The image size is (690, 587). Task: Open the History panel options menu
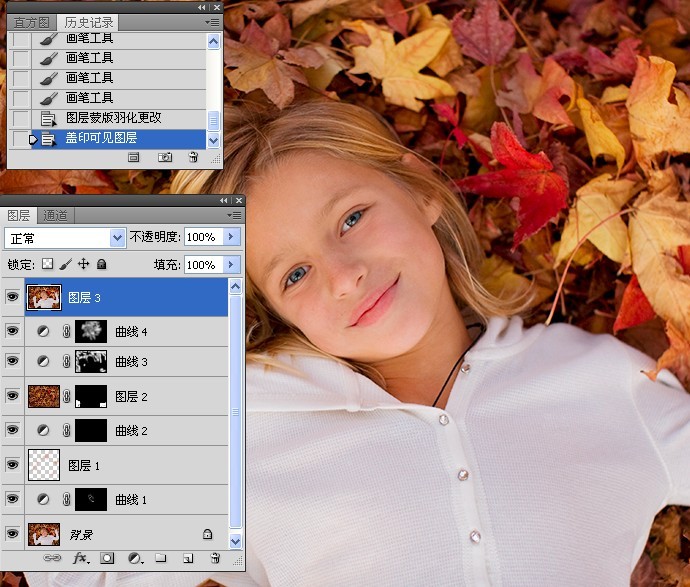tap(212, 22)
